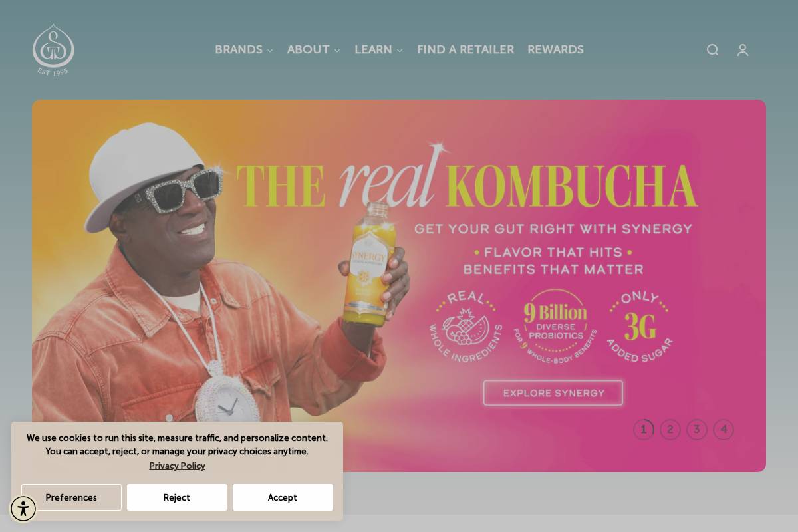Screen dimensions: 798x532
Task: Open the Rewards menu item
Action: (555, 50)
